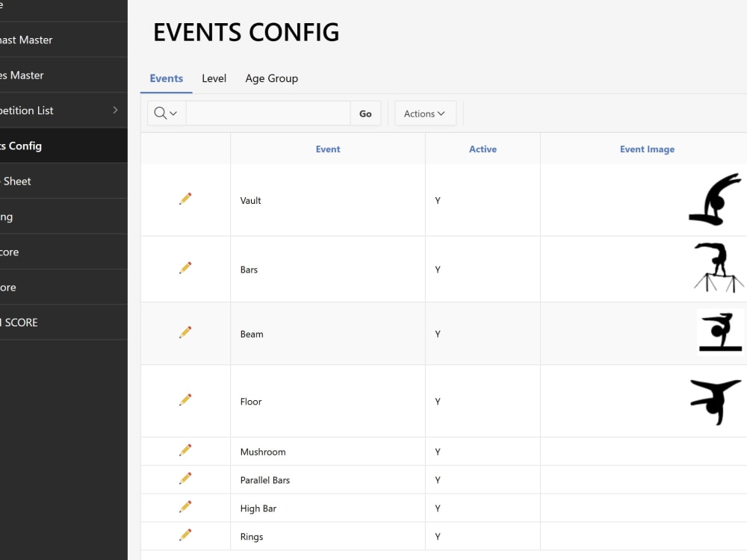Select Events Config in sidebar

[x=63, y=146]
